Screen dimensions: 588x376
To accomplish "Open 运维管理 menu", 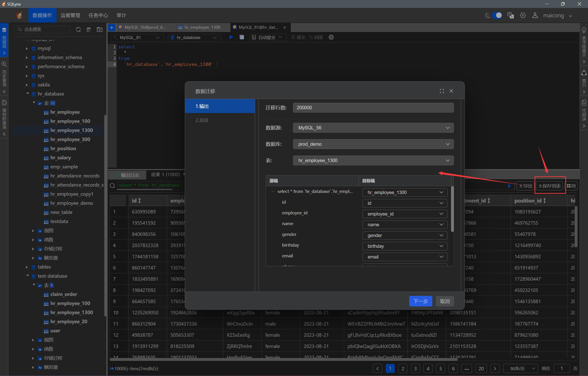I will click(x=70, y=15).
